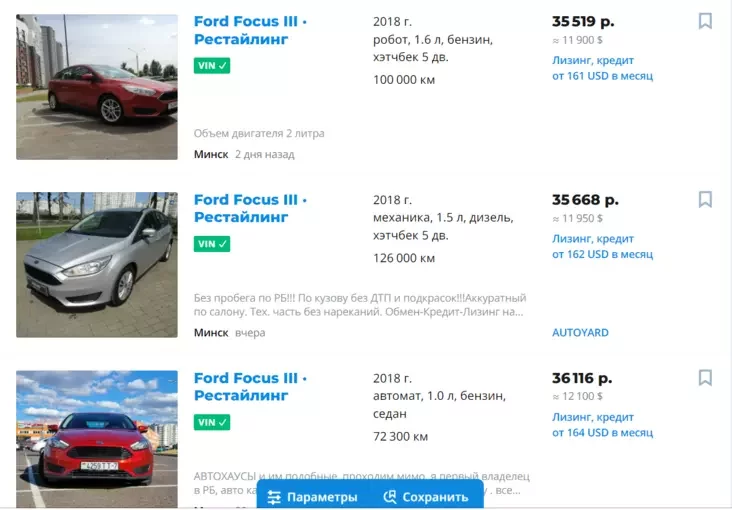This screenshot has height=510, width=732.
Task: Open the silver Ford Focus photo
Action: 97,265
